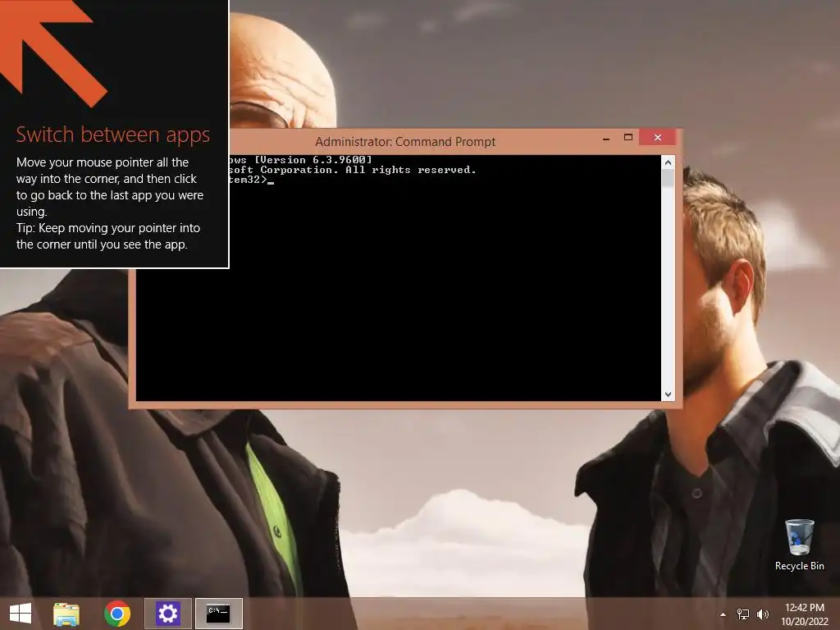Show hidden system tray icons
Viewport: 840px width, 630px height.
724,614
